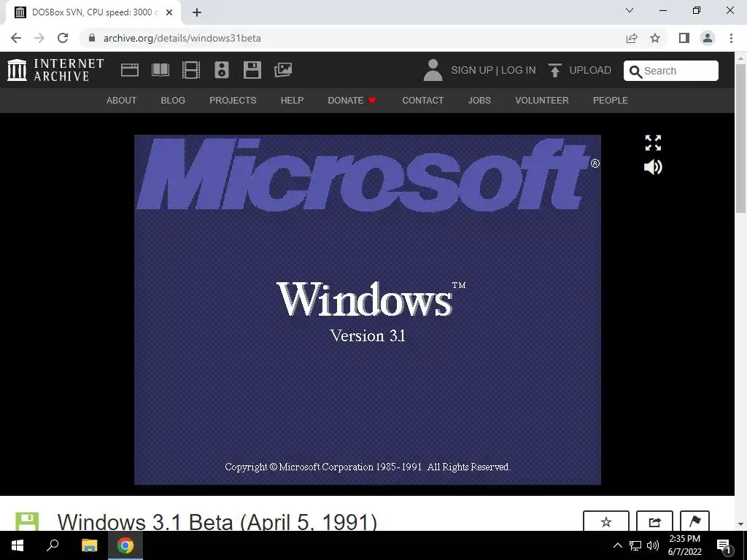747x560 pixels.
Task: Open the JOBS menu item
Action: (x=479, y=101)
